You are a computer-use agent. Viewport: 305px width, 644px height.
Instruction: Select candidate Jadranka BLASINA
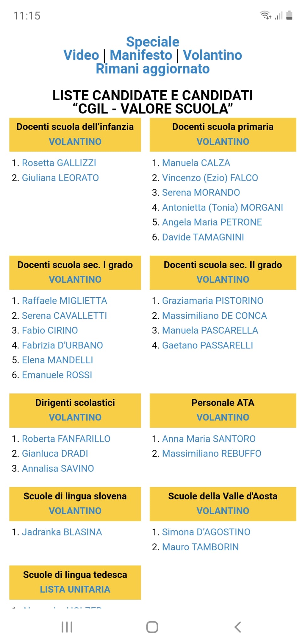click(x=62, y=532)
